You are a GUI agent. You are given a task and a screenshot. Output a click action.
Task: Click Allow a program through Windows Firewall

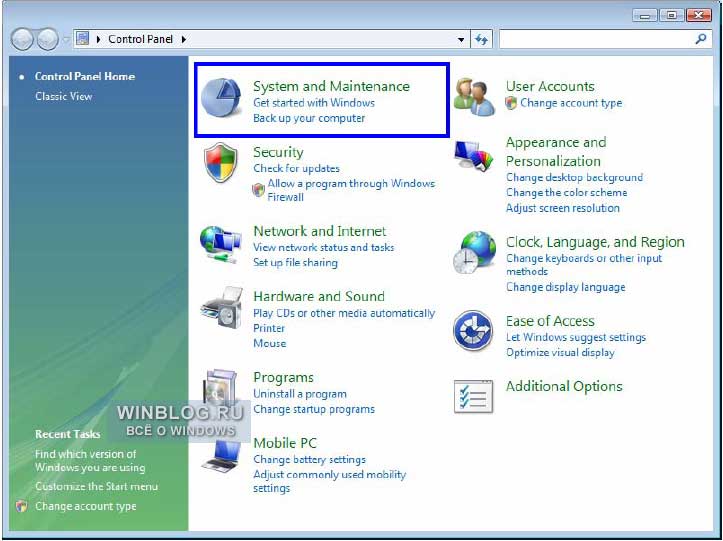click(351, 190)
